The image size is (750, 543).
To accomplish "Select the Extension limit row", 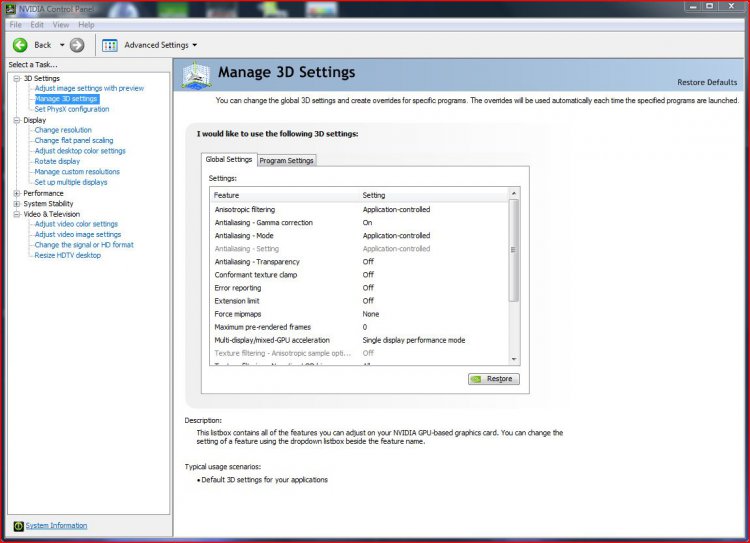I will pos(360,301).
